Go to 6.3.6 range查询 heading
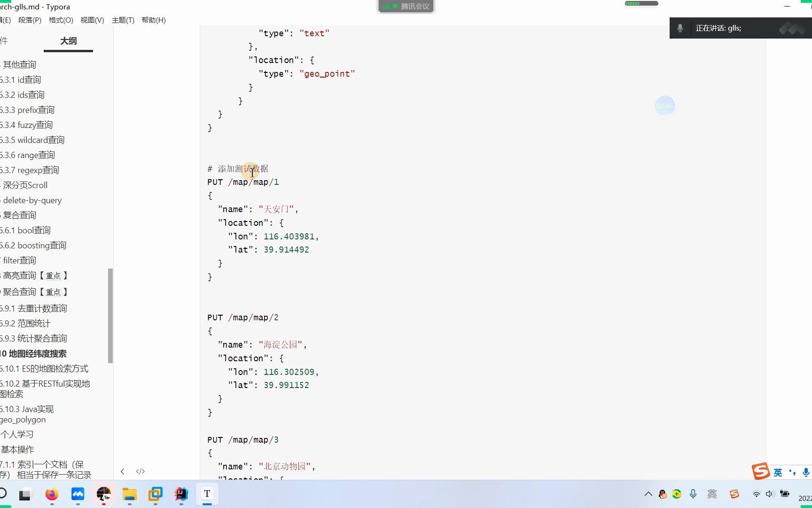 pyautogui.click(x=28, y=155)
